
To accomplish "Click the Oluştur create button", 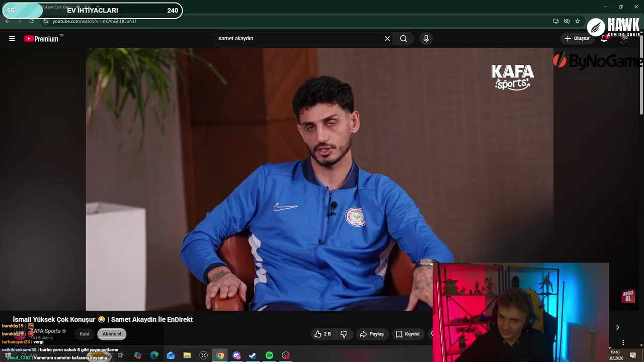I will [x=577, y=39].
